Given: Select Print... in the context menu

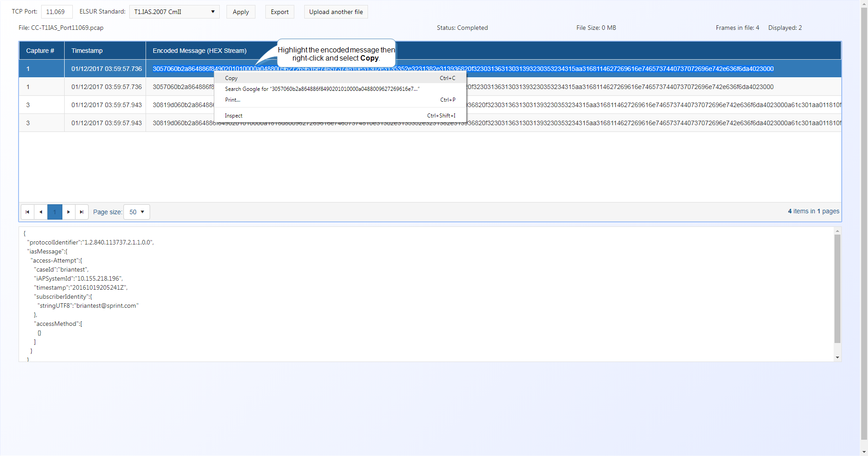Looking at the screenshot, I should (233, 100).
